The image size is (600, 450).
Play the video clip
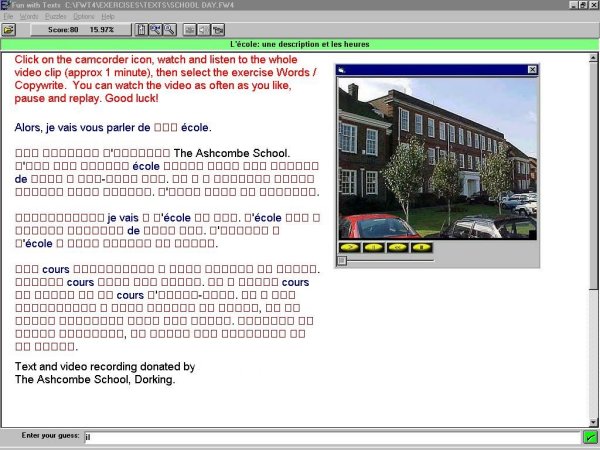coord(351,246)
